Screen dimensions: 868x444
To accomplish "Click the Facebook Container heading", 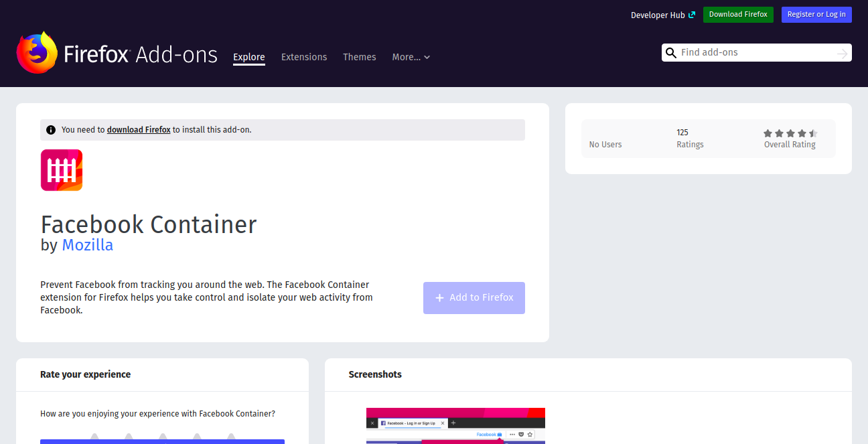I will point(149,224).
